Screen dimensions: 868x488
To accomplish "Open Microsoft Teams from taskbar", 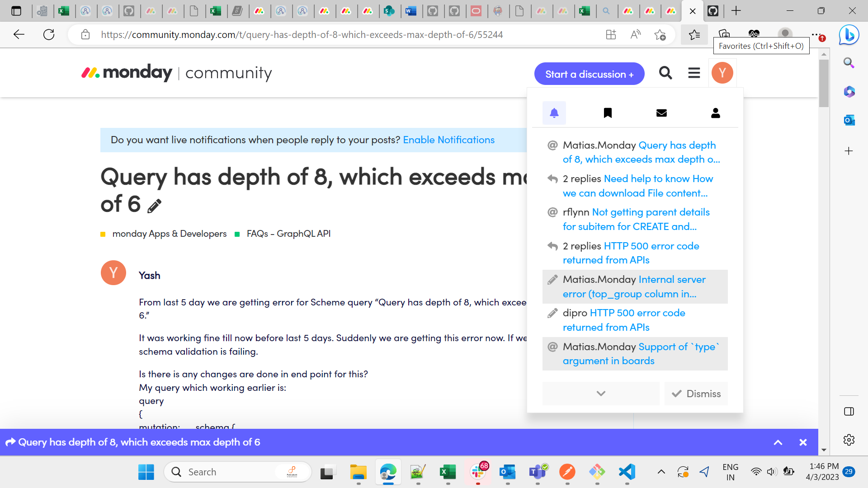I will click(538, 472).
